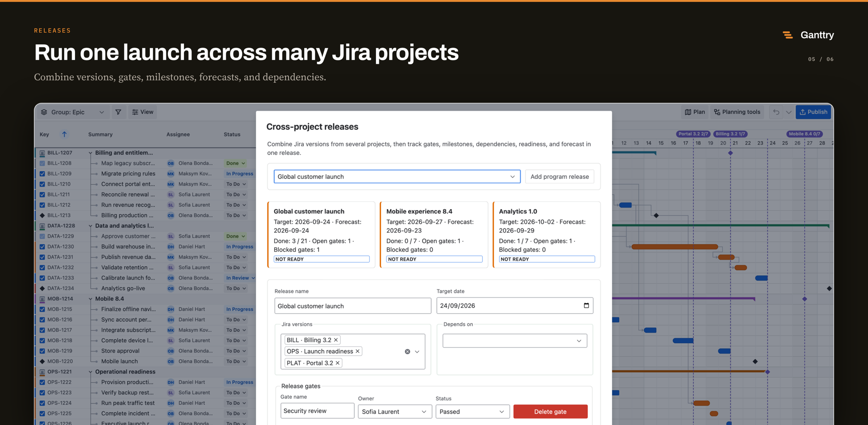The width and height of the screenshot is (868, 425).
Task: Click the Billing 3.2 1/7 timeline marker
Action: [x=730, y=134]
